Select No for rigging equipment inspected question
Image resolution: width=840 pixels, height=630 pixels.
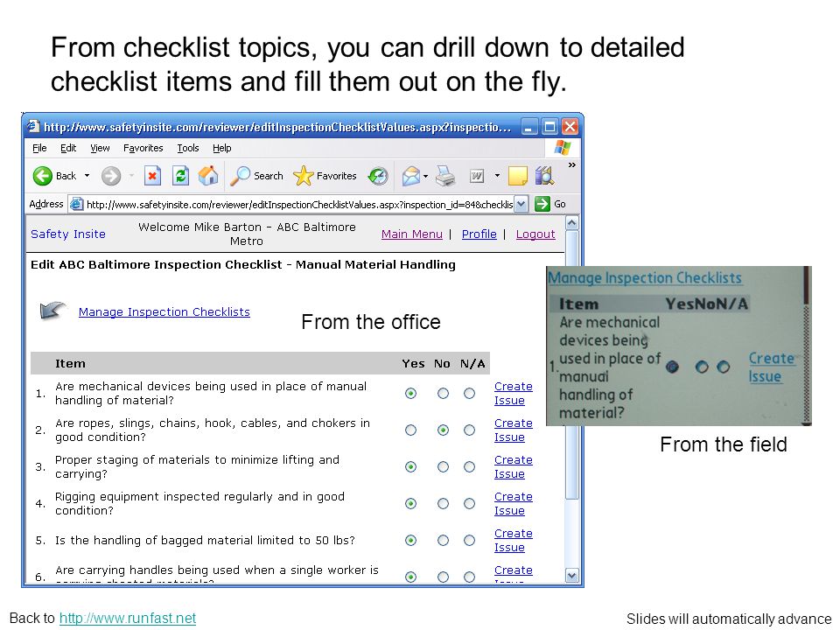pyautogui.click(x=443, y=504)
